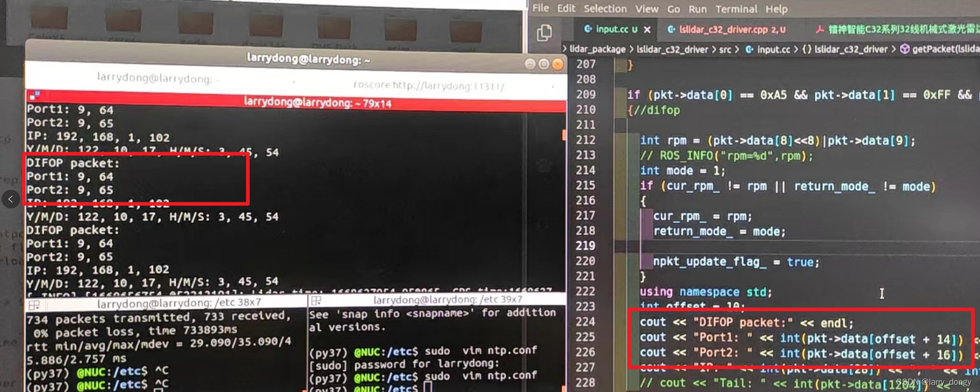
Task: Minimize the larrydong terminal window
Action: tap(530, 64)
